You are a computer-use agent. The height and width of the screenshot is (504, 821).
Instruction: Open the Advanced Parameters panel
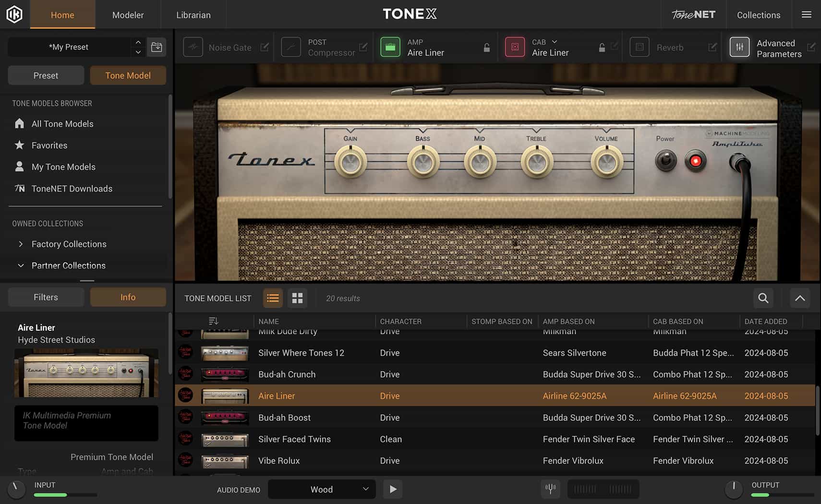(x=740, y=47)
